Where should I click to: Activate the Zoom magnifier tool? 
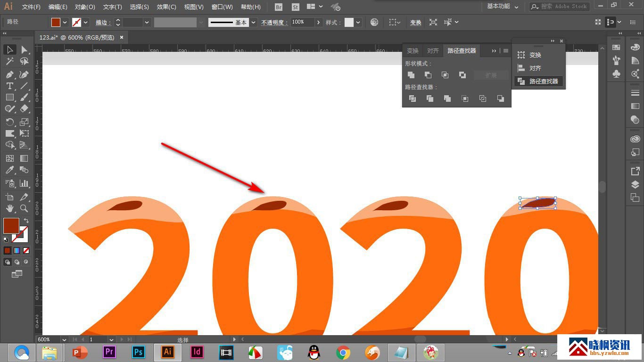tap(24, 208)
